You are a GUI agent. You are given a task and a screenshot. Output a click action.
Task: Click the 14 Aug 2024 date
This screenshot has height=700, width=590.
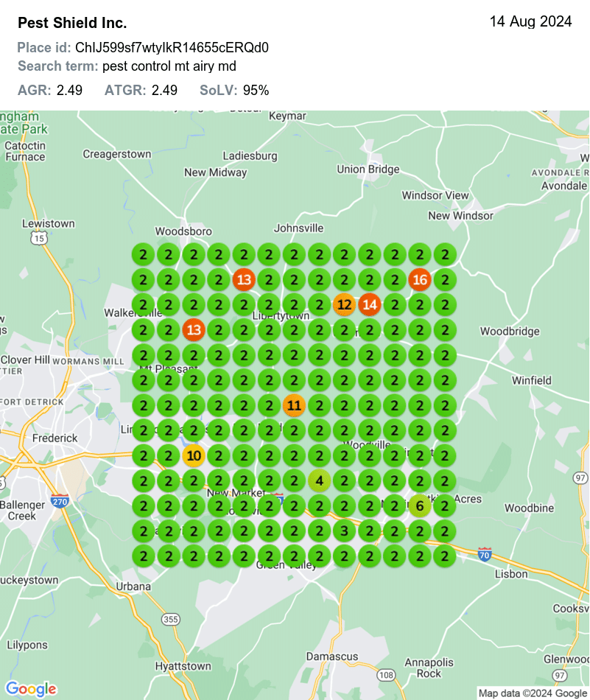click(x=530, y=22)
